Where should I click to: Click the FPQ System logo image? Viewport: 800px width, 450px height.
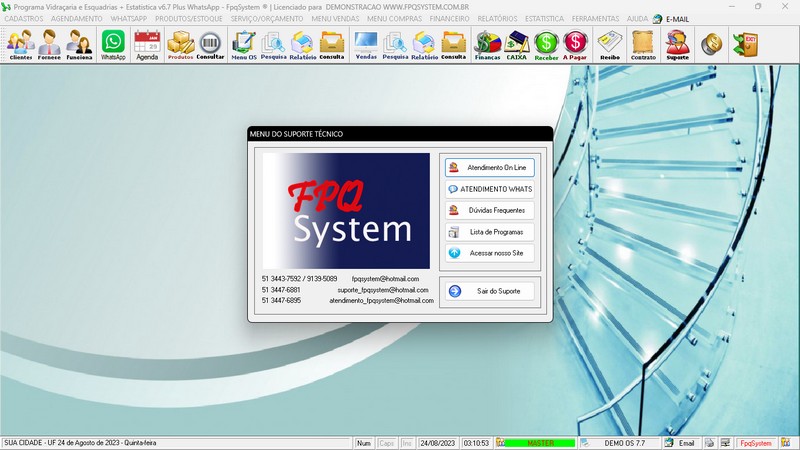tap(346, 211)
